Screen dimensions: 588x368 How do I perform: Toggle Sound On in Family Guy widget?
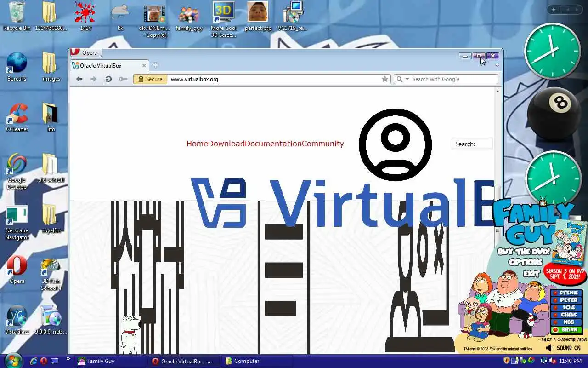tap(563, 348)
